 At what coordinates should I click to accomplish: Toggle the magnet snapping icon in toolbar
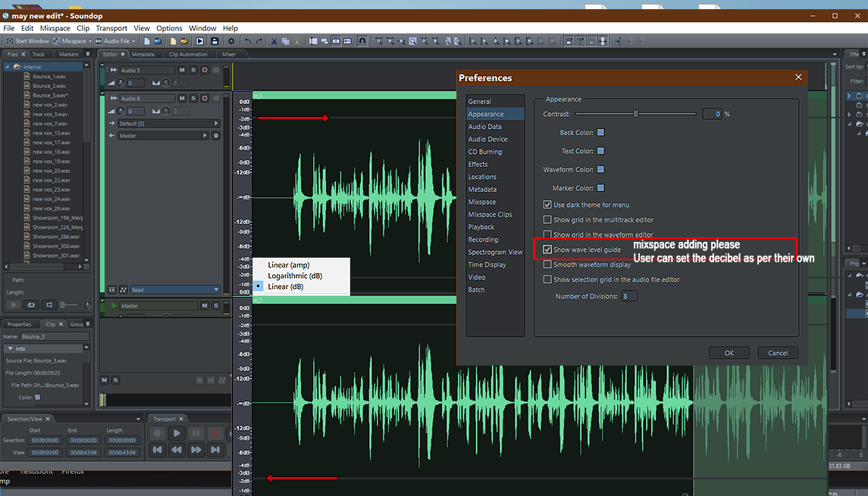click(362, 41)
